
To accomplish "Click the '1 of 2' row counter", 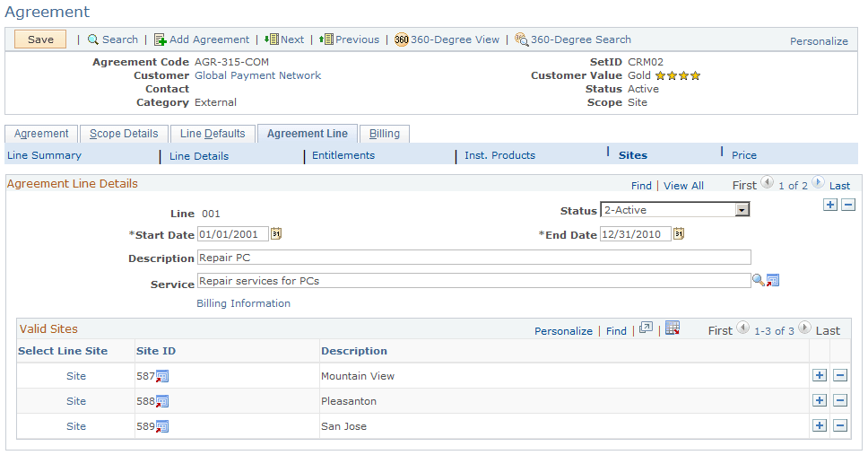I will pyautogui.click(x=793, y=186).
